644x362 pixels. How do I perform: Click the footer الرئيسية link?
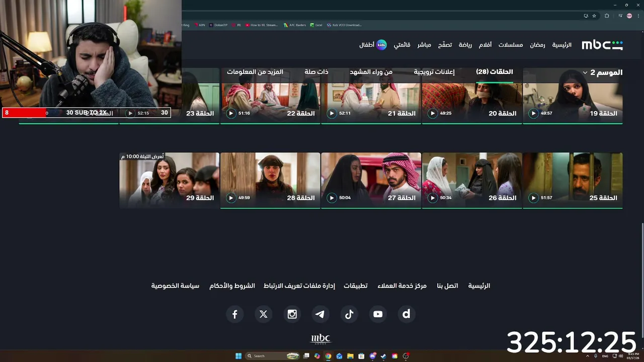(479, 286)
